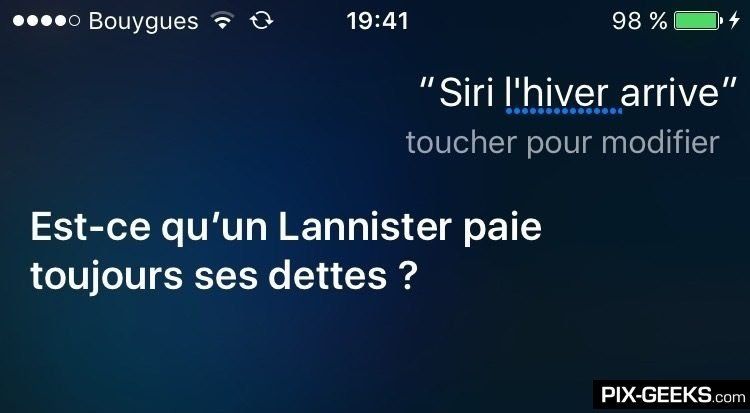Viewport: 750px width, 413px height.
Task: Tap the Wi-Fi status icon
Action: [x=223, y=21]
